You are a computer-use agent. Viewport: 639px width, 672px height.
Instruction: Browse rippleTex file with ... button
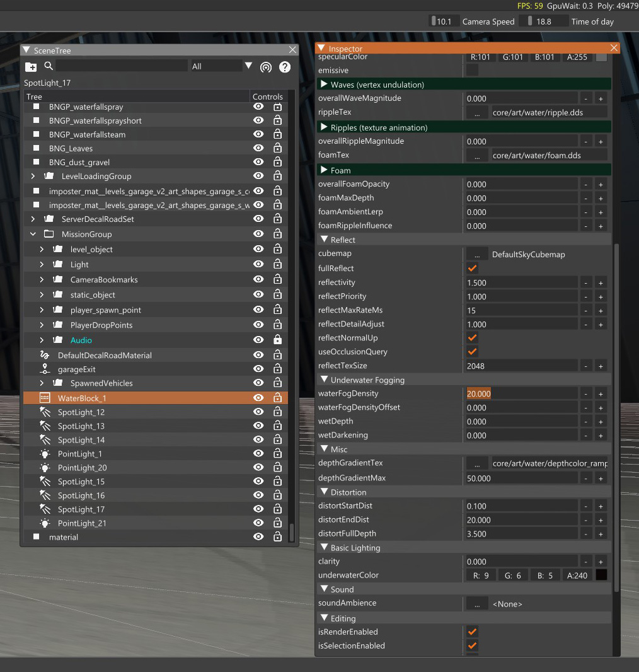point(476,112)
